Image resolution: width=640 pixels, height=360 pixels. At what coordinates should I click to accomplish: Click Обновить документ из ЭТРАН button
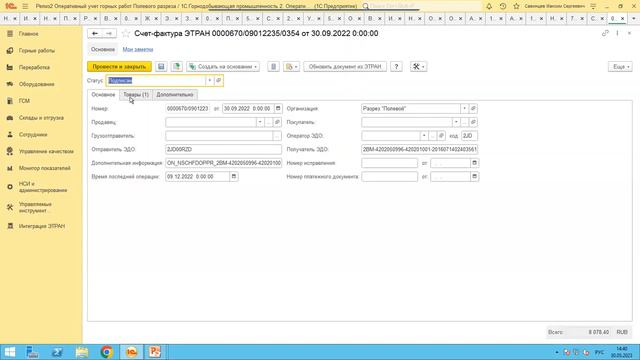tap(345, 67)
